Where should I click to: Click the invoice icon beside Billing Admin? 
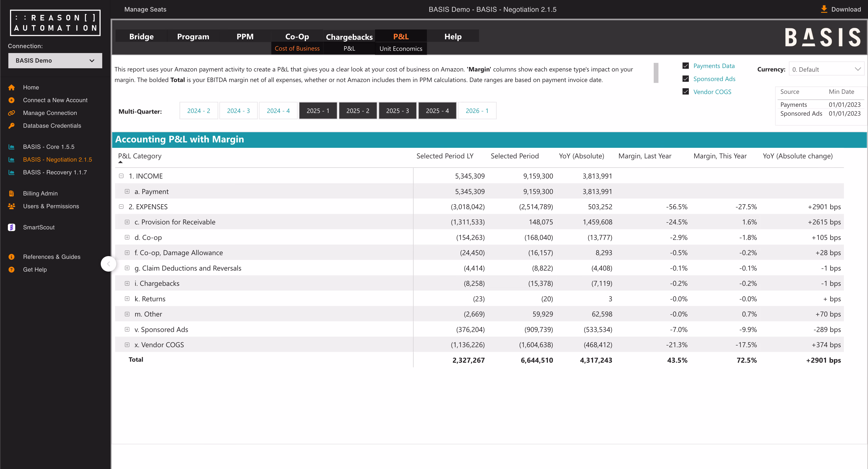(12, 193)
